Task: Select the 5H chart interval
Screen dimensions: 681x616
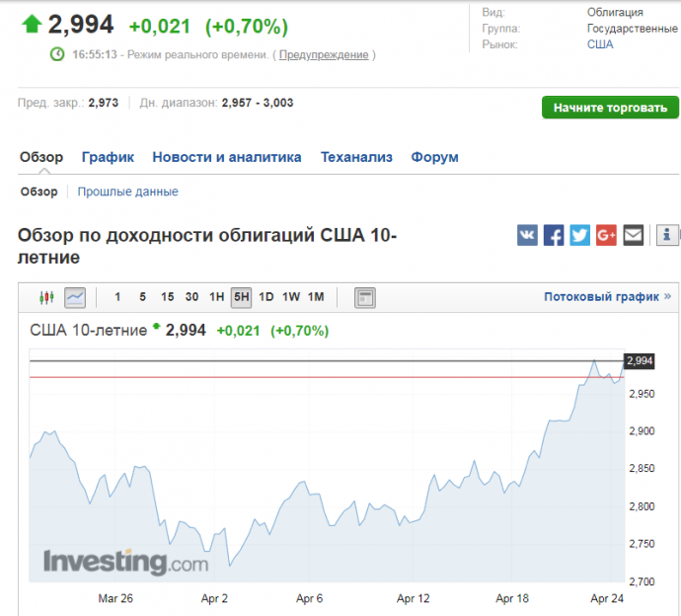Action: [241, 297]
